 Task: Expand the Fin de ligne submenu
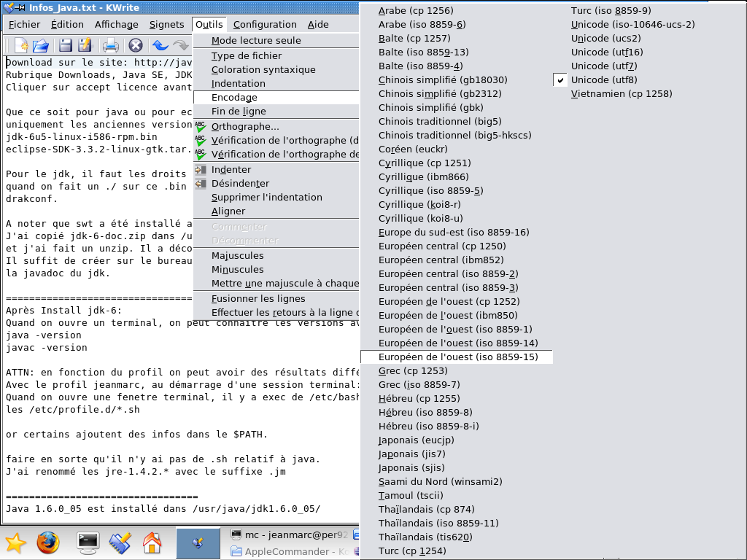tap(276, 111)
